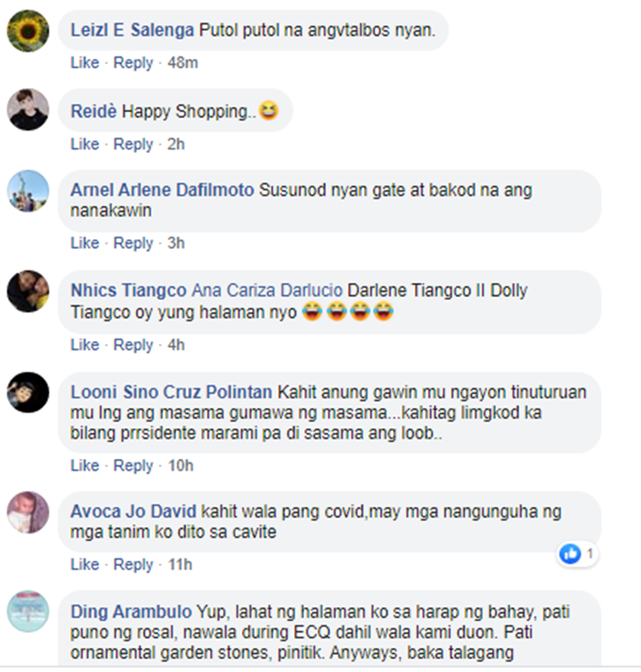Image resolution: width=641 pixels, height=672 pixels.
Task: Click Arnel Arlene Dafilmoto's profile photo
Action: coord(28,192)
